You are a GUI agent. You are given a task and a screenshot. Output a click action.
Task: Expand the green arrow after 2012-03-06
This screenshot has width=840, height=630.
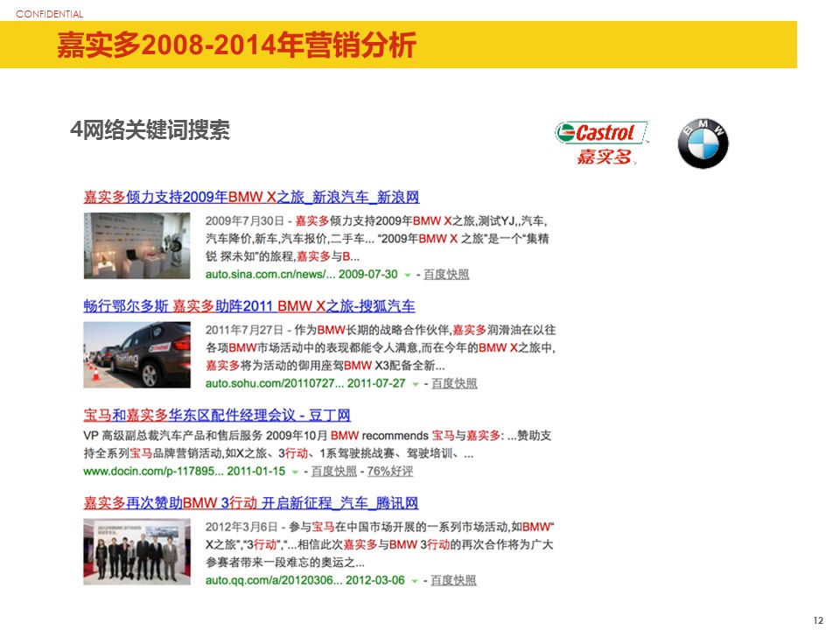point(414,582)
